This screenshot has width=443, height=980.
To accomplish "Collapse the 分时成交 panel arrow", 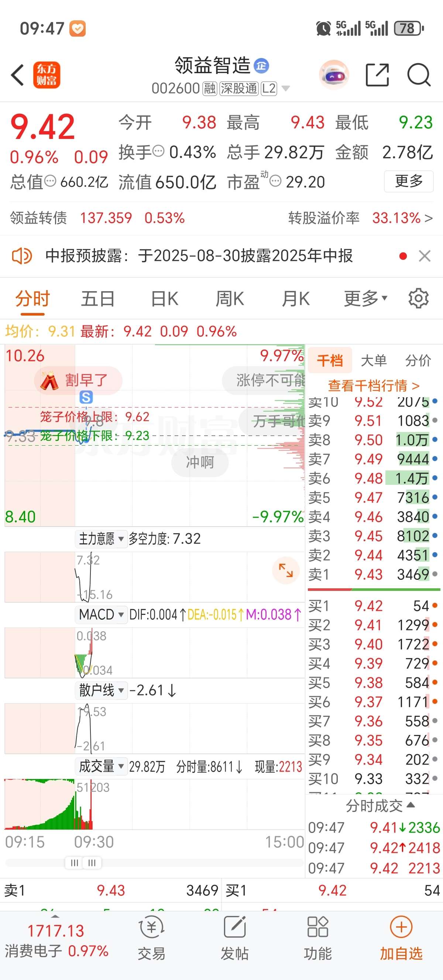I will [411, 804].
